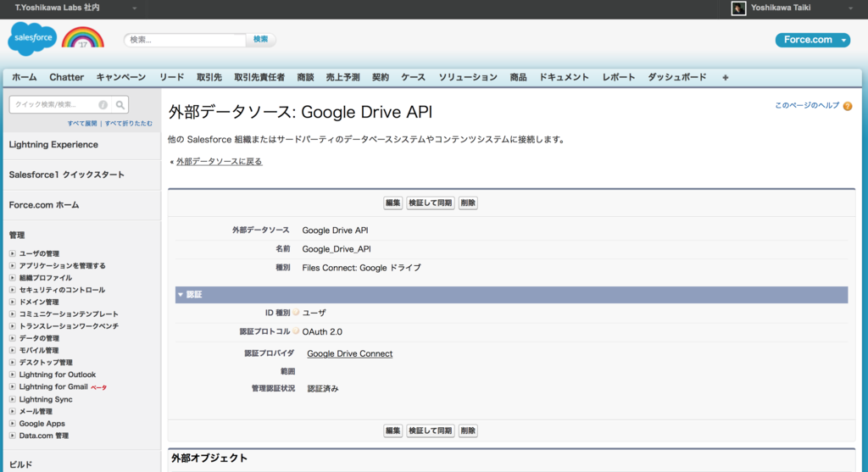The height and width of the screenshot is (472, 868).
Task: Open Lightning Experience in the sidebar
Action: [53, 144]
